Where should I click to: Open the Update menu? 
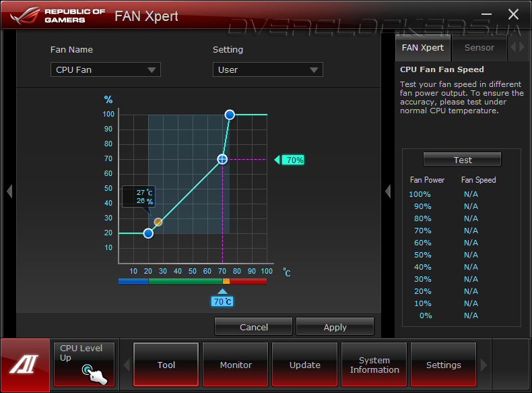click(304, 365)
